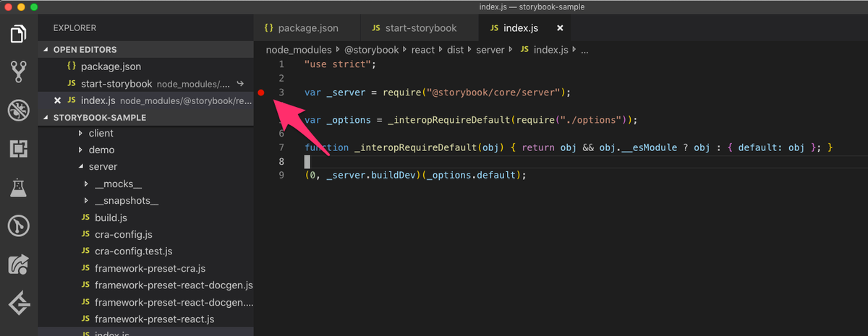868x336 pixels.
Task: Expand the client folder
Action: pos(80,134)
